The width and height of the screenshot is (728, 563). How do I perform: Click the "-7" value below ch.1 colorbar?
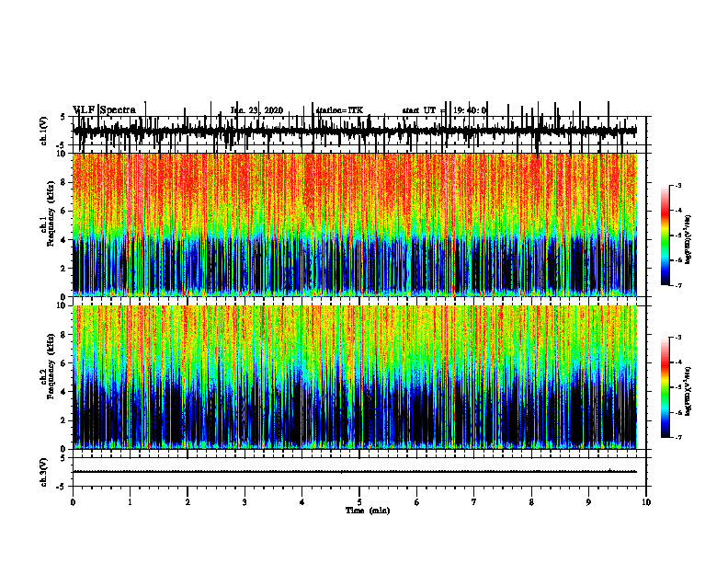click(x=678, y=285)
